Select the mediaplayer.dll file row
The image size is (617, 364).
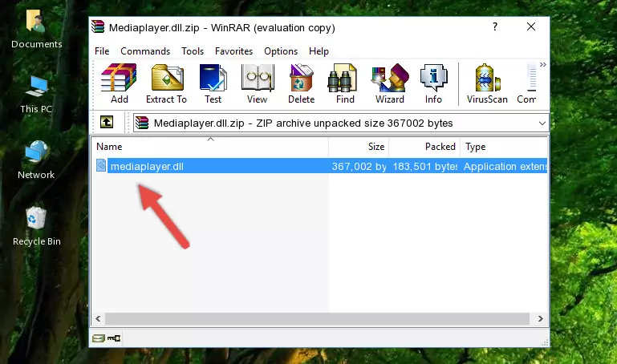pos(320,166)
